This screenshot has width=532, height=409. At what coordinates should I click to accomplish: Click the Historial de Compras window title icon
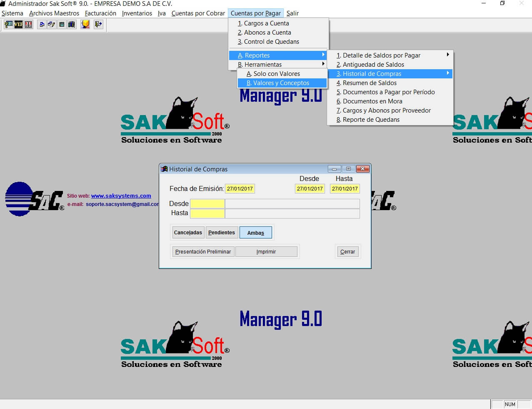pyautogui.click(x=165, y=169)
